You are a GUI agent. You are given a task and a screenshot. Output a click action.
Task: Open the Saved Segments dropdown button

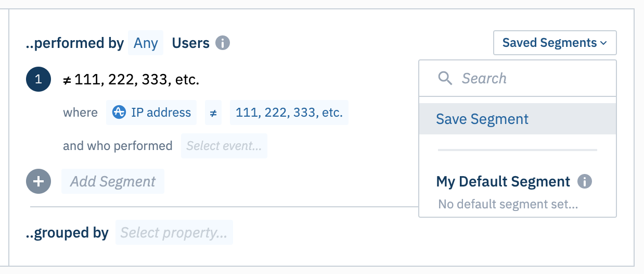pos(554,43)
